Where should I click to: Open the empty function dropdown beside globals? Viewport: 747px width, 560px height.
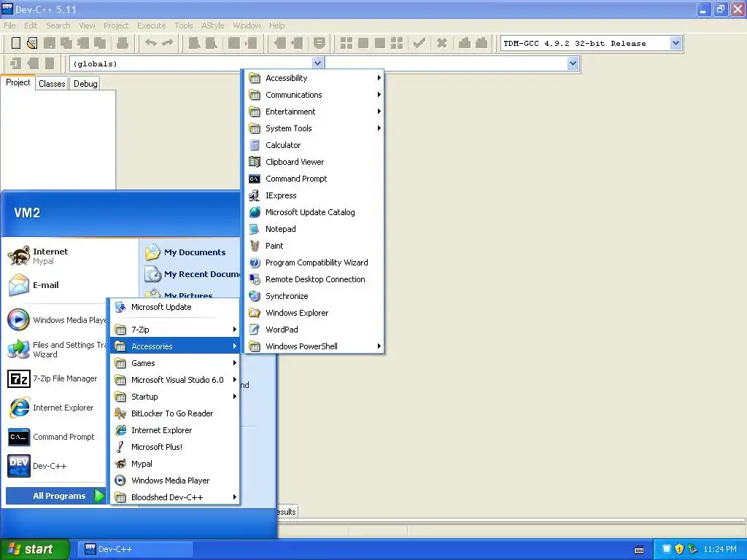[573, 63]
